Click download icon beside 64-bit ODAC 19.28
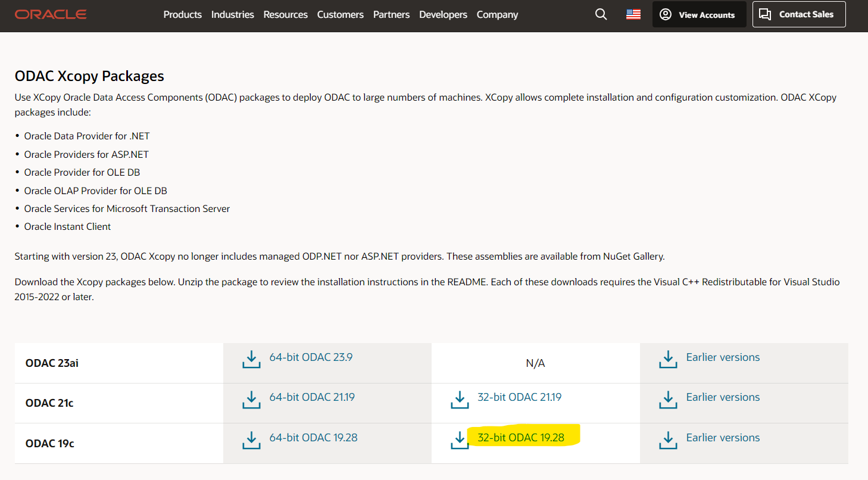This screenshot has height=480, width=868. [x=251, y=440]
